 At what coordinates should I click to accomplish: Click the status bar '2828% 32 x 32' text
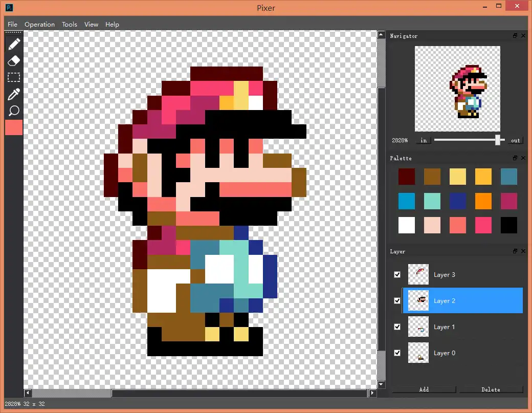pyautogui.click(x=25, y=404)
